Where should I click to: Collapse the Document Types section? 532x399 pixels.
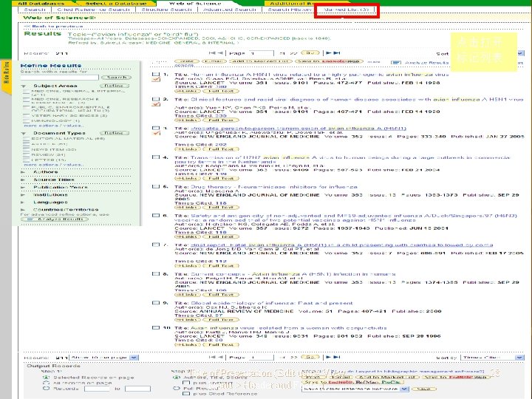point(24,134)
